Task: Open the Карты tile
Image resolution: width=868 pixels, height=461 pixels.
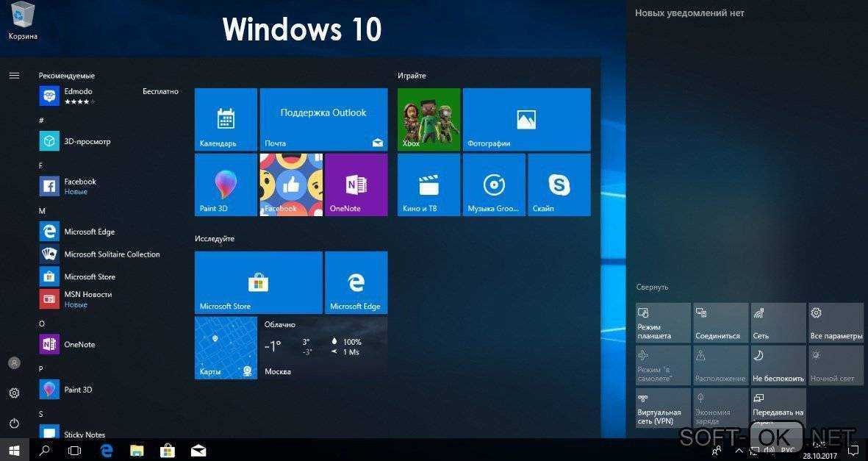Action: [226, 348]
